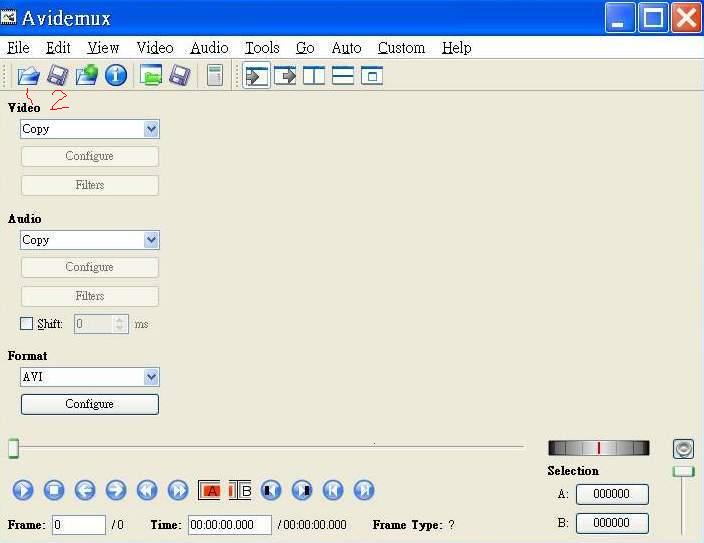Screen dimensions: 704x543
Task: Stop playback with Stop button
Action: 54,490
